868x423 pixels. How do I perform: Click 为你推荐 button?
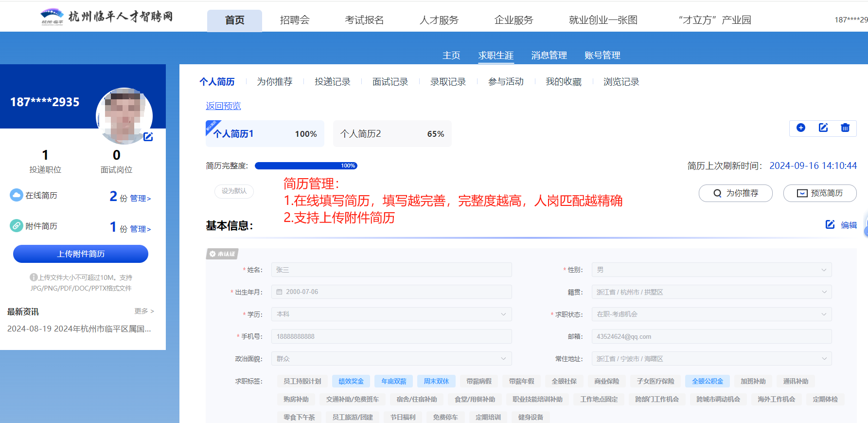pos(736,193)
